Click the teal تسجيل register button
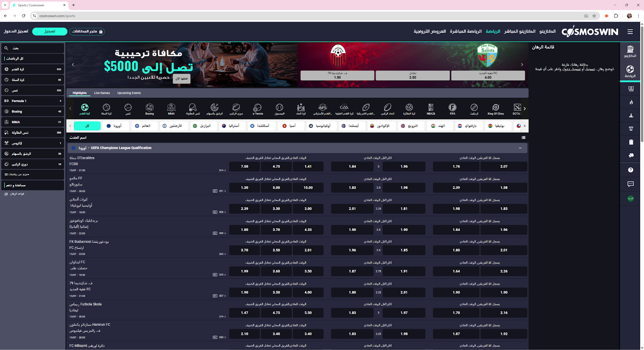Screen dimensions: 644x350 [50, 31]
